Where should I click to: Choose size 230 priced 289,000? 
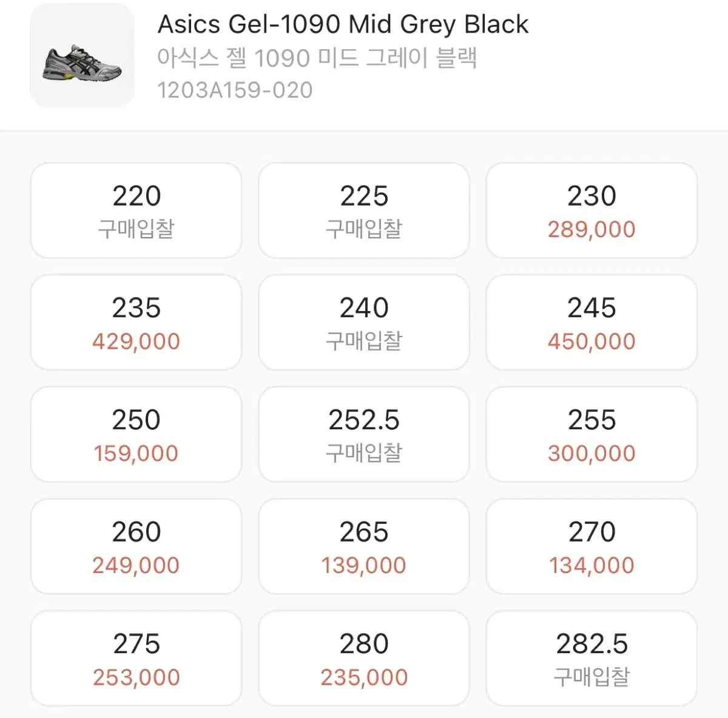tap(591, 210)
